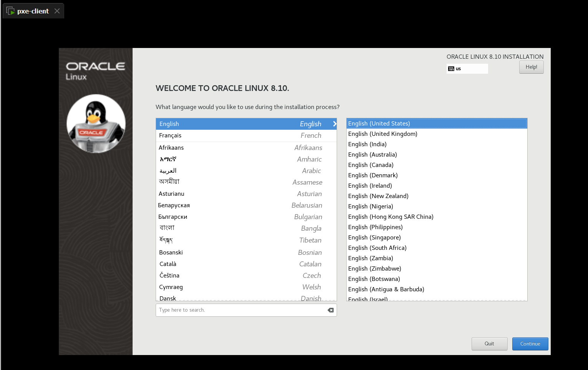Viewport: 588px width, 370px height.
Task: Click the us keyboard layout indicator
Action: [467, 69]
